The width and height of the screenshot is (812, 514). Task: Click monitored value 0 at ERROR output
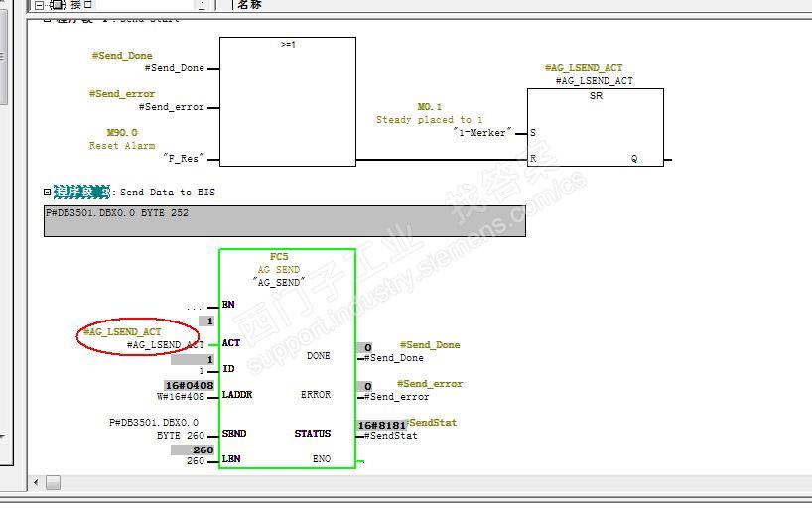pyautogui.click(x=364, y=386)
